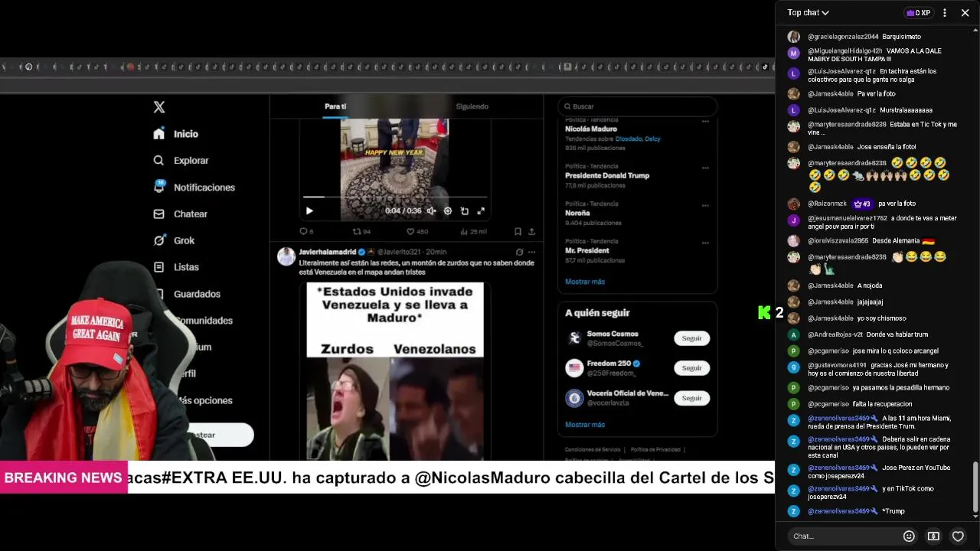Click the live chat scrollbar

[x=975, y=487]
